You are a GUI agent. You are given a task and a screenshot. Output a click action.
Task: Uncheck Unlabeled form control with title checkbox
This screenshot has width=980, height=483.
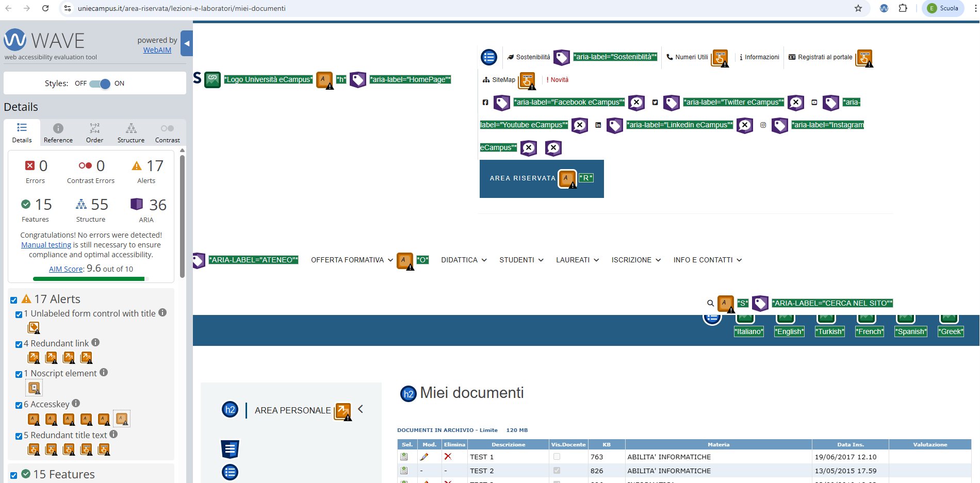19,314
